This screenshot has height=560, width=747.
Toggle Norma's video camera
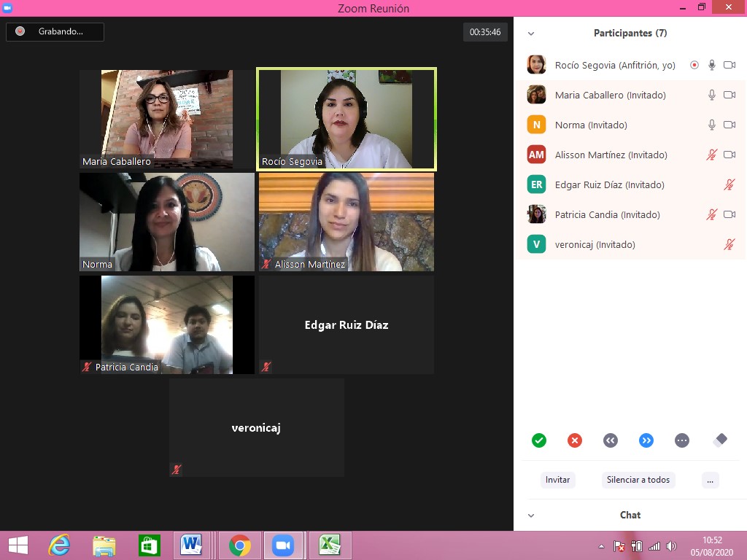729,125
